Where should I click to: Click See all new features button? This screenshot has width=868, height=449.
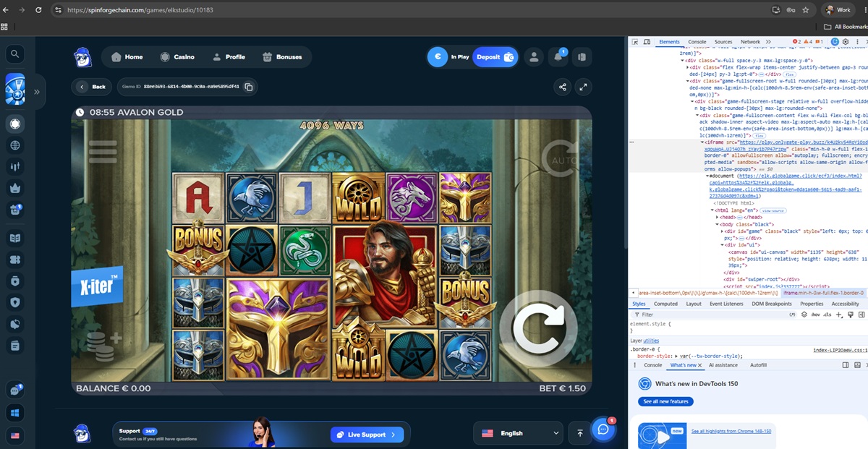665,401
